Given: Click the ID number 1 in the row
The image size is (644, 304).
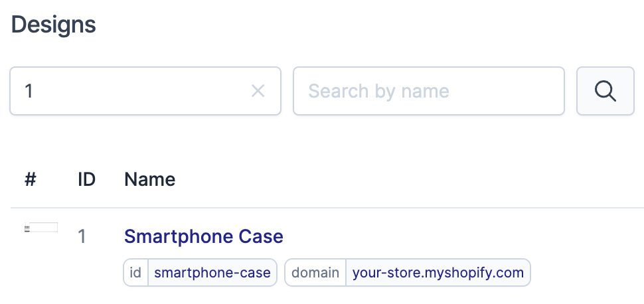Looking at the screenshot, I should 82,236.
